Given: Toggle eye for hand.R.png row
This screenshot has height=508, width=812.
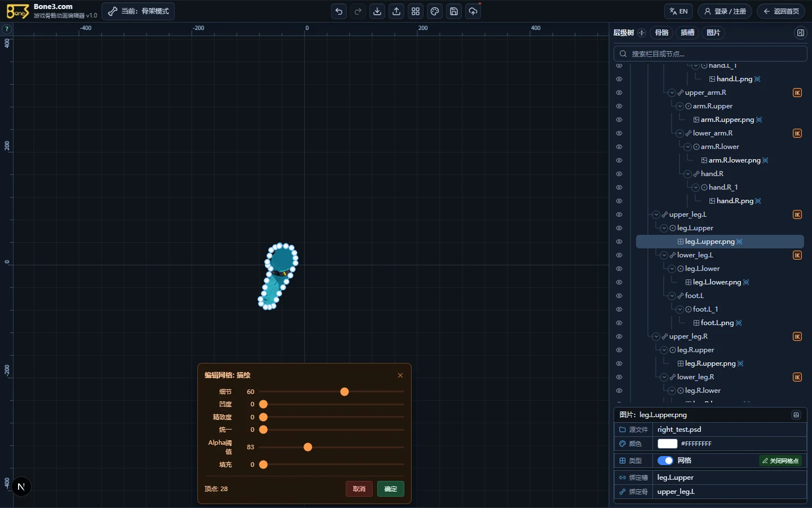Looking at the screenshot, I should click(619, 201).
